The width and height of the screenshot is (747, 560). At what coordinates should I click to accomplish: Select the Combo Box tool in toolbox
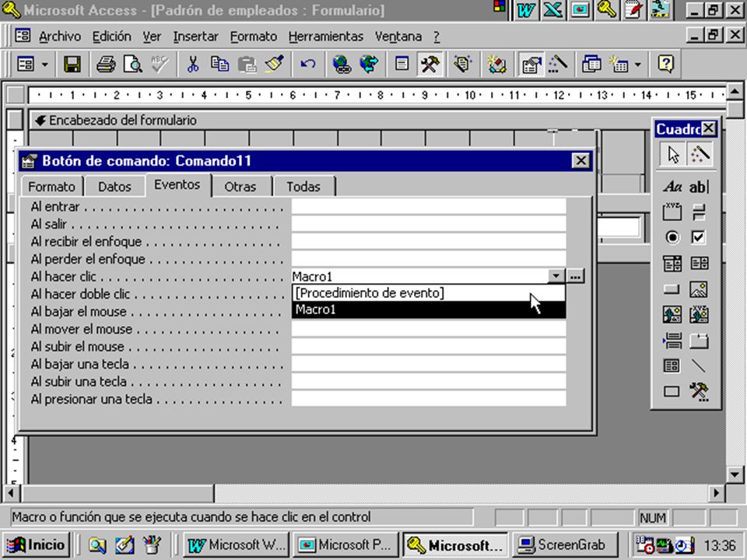pyautogui.click(x=672, y=263)
